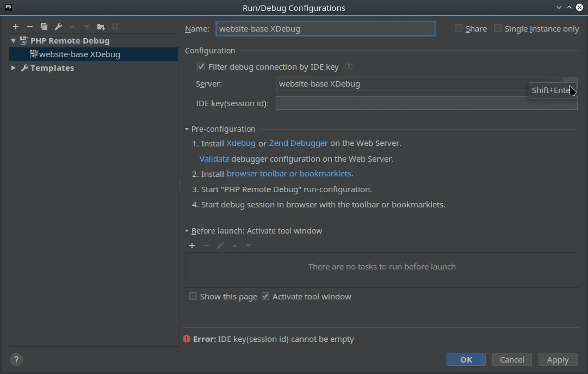This screenshot has width=588, height=374.
Task: Collapse the Pre-configuration section
Action: [187, 129]
